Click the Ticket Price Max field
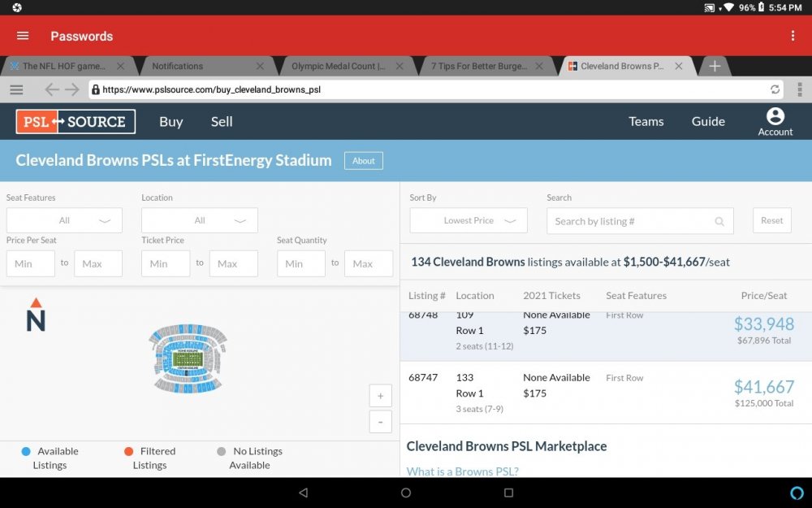812x508 pixels. pyautogui.click(x=234, y=263)
